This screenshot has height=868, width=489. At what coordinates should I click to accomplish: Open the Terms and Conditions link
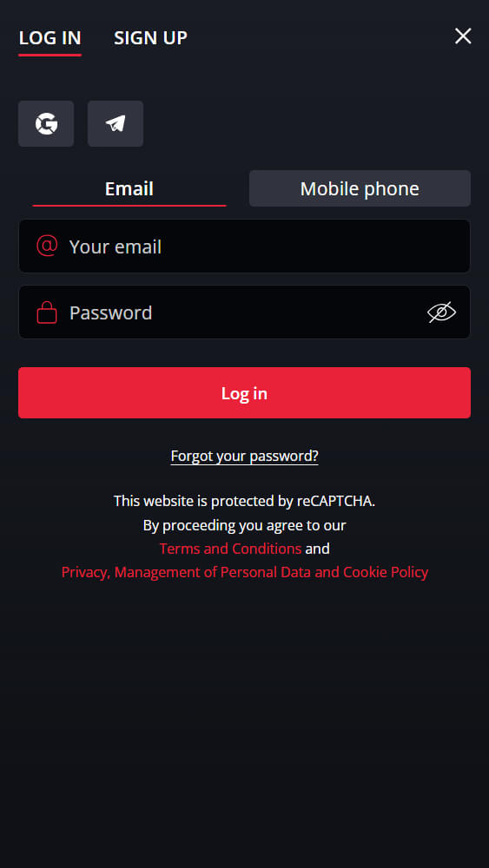click(230, 549)
